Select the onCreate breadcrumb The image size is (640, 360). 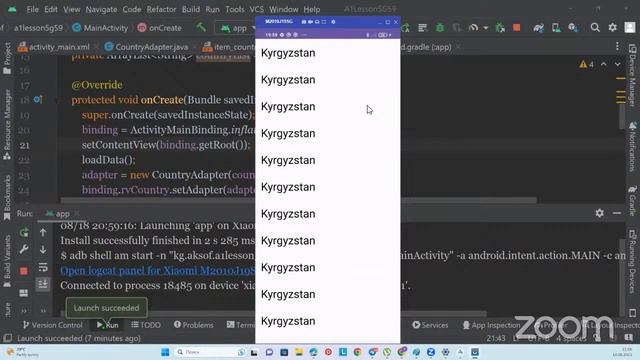click(x=160, y=28)
